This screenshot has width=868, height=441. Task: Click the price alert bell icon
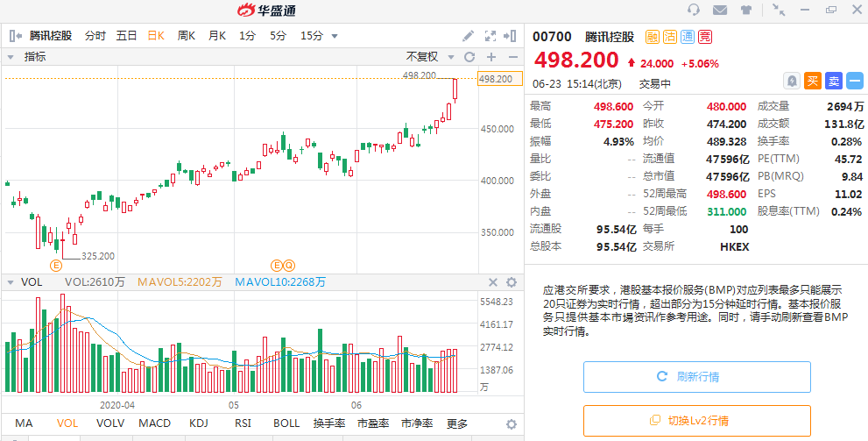coord(792,81)
